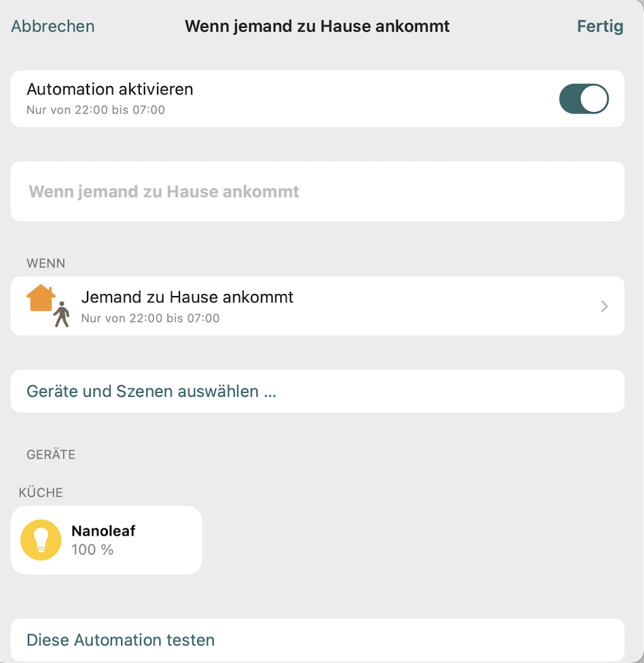Run Diese Automation testen
Viewport: 644px width, 663px height.
pyautogui.click(x=120, y=640)
